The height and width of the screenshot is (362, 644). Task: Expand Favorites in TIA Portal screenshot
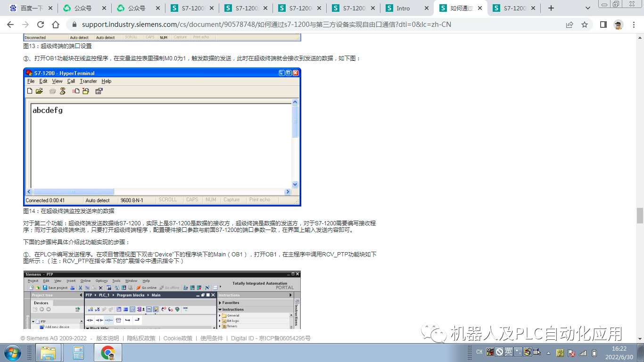click(x=220, y=303)
